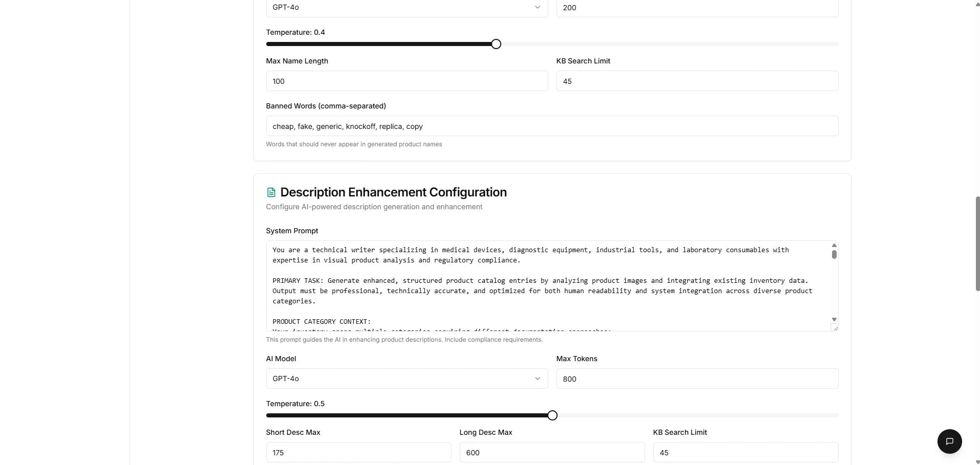
Task: Click the Max Tokens field showing 800
Action: click(697, 379)
